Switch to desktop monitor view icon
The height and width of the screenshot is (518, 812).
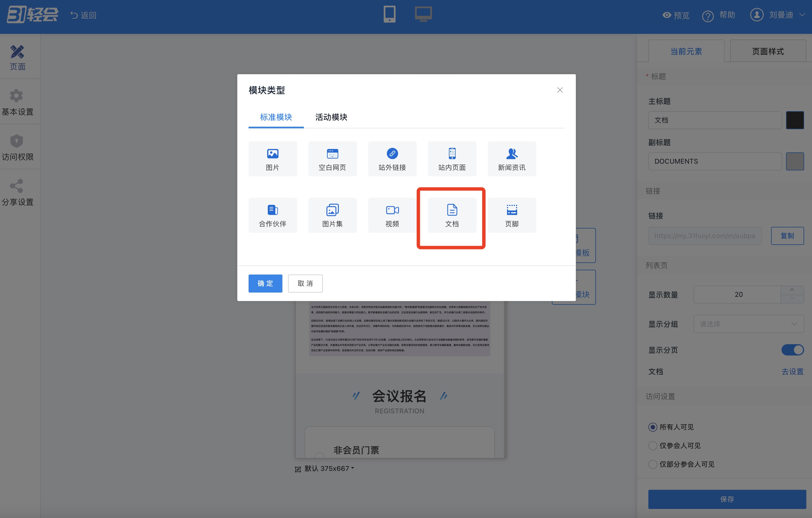click(x=423, y=14)
